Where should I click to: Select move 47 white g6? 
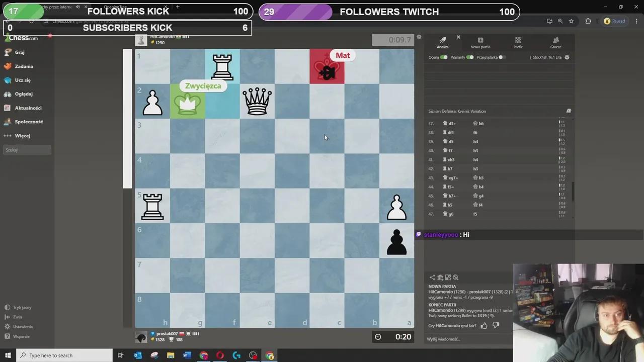[x=448, y=214]
